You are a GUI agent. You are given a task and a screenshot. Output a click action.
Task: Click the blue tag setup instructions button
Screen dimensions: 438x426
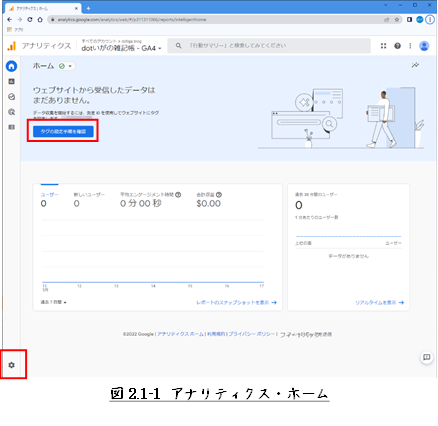(63, 132)
